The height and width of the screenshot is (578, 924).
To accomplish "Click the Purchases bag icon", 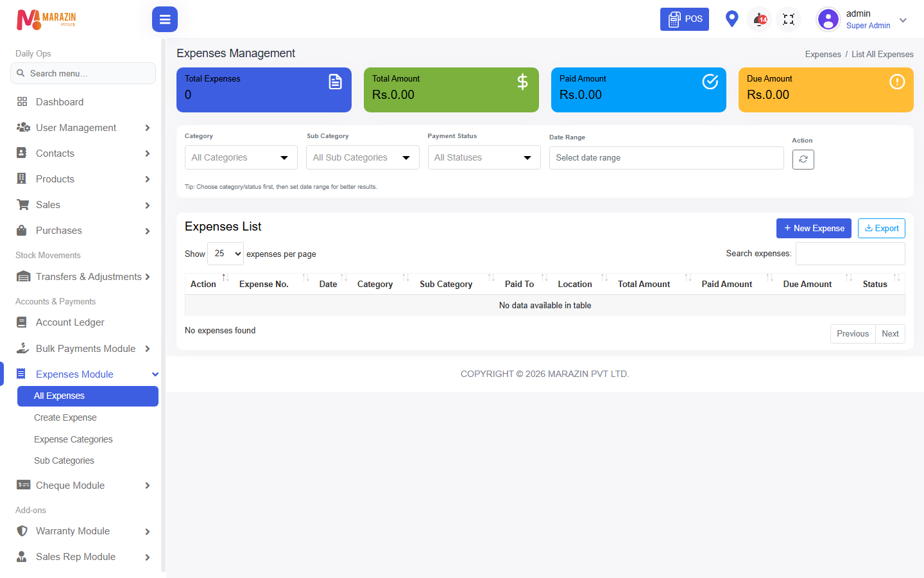I will (22, 230).
